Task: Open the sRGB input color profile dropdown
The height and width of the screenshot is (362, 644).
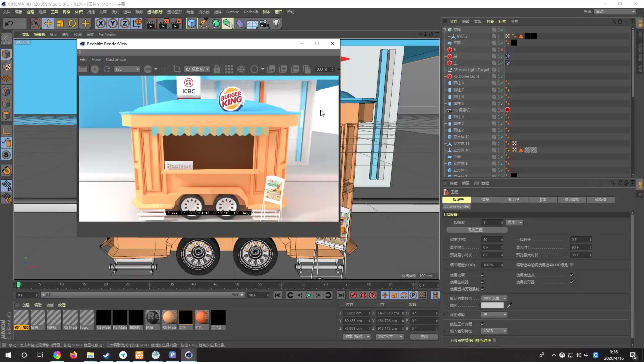Action: (x=495, y=331)
